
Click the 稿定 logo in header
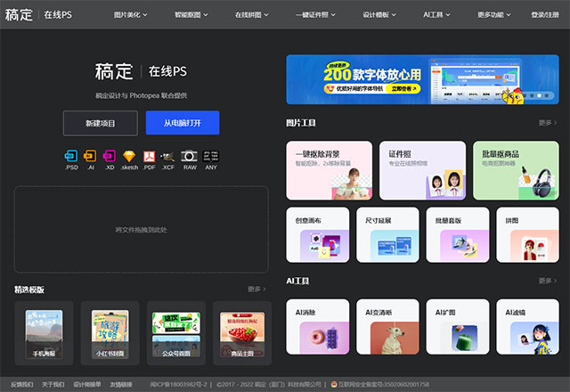click(x=19, y=15)
